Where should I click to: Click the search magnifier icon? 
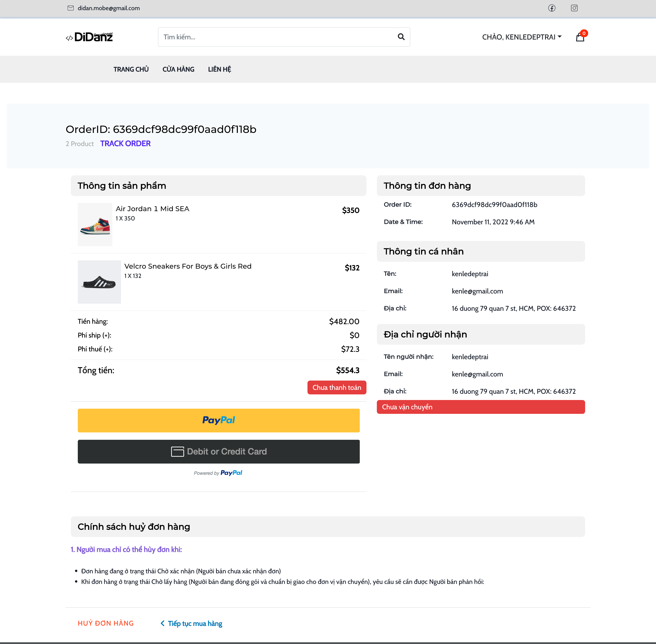401,37
